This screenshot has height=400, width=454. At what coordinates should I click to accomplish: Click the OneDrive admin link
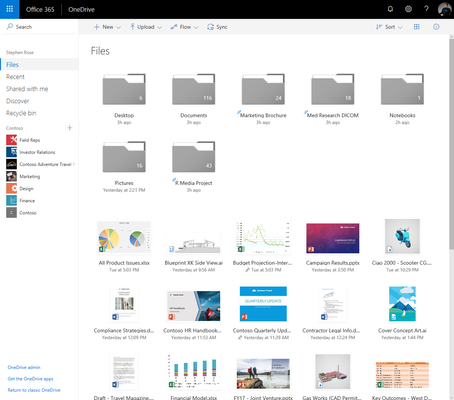pos(24,367)
